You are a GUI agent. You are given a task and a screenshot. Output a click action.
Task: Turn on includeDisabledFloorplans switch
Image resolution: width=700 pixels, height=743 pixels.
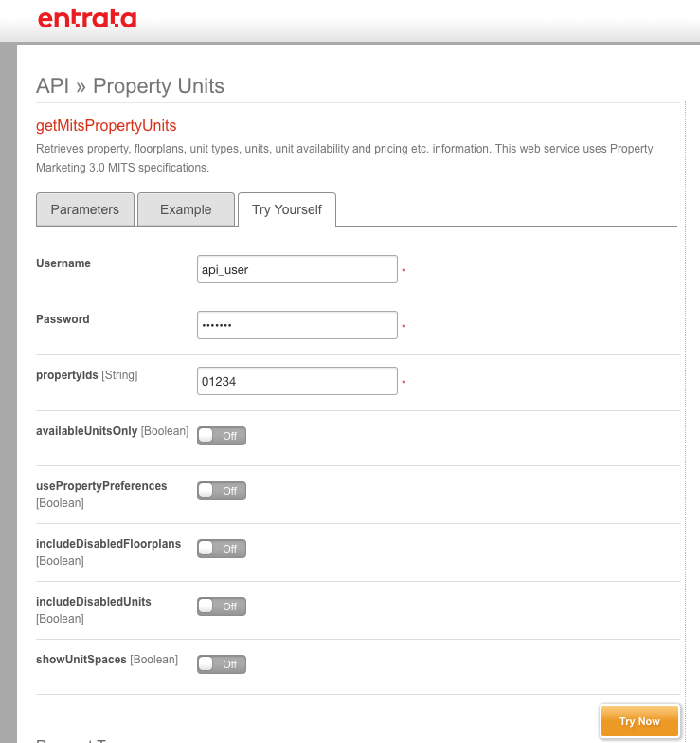click(222, 549)
